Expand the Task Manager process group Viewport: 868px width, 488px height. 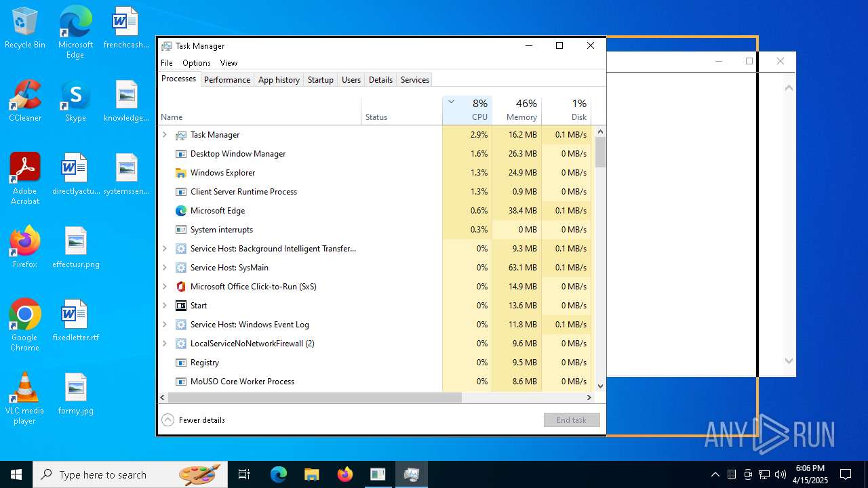[x=164, y=135]
